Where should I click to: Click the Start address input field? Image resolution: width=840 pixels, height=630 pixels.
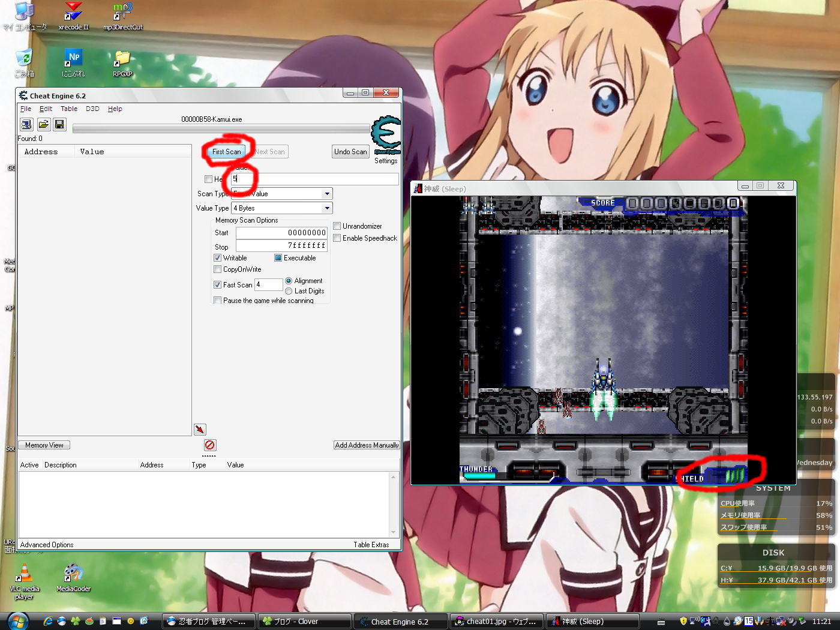pyautogui.click(x=281, y=233)
